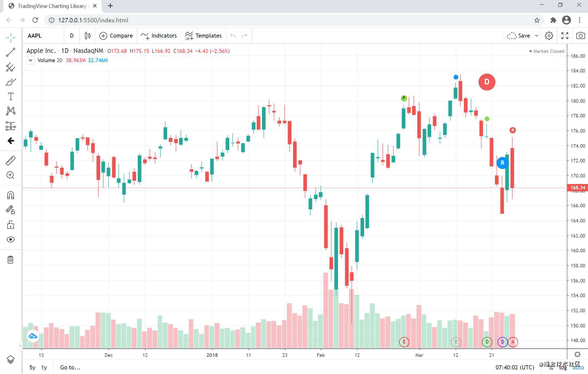Collapse the drawing toolbar side arrow
The width and height of the screenshot is (588, 374).
click(x=21, y=346)
